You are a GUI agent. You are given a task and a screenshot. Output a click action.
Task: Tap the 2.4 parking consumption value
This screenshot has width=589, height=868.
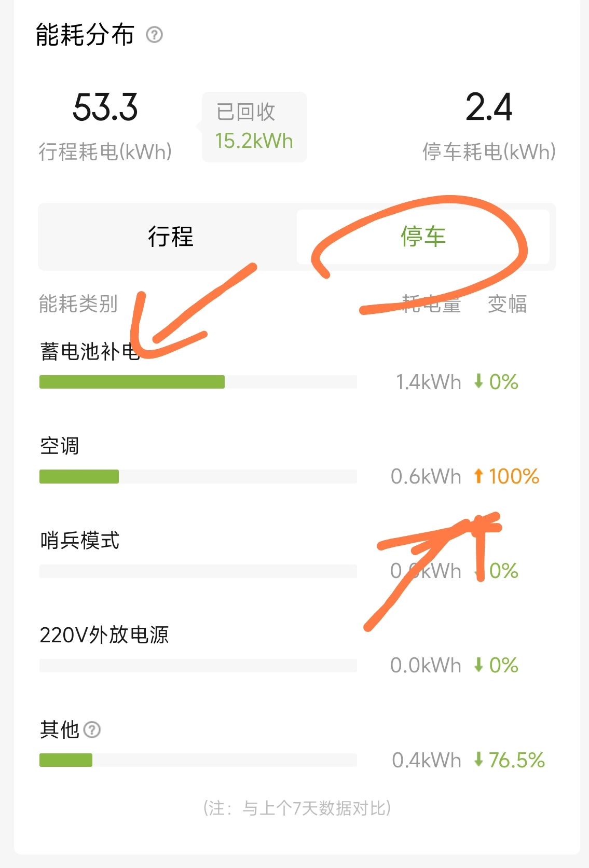point(489,107)
